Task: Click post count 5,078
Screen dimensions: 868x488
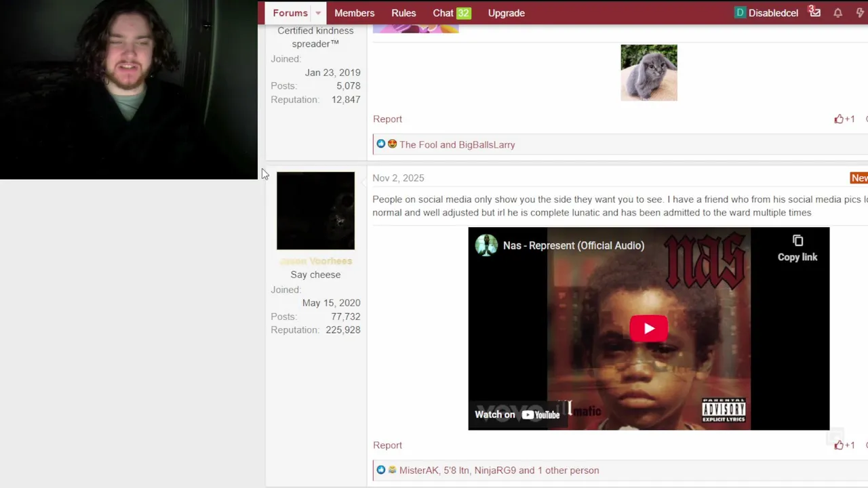Action: (349, 86)
